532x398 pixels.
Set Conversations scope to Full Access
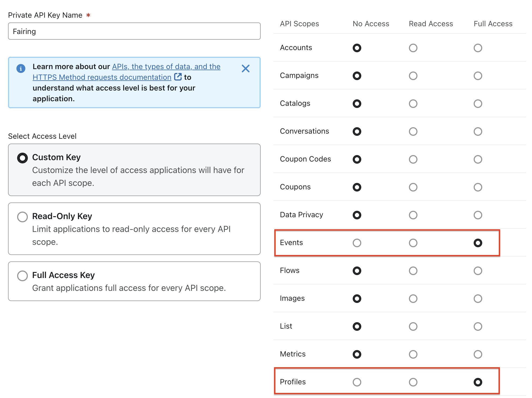478,132
